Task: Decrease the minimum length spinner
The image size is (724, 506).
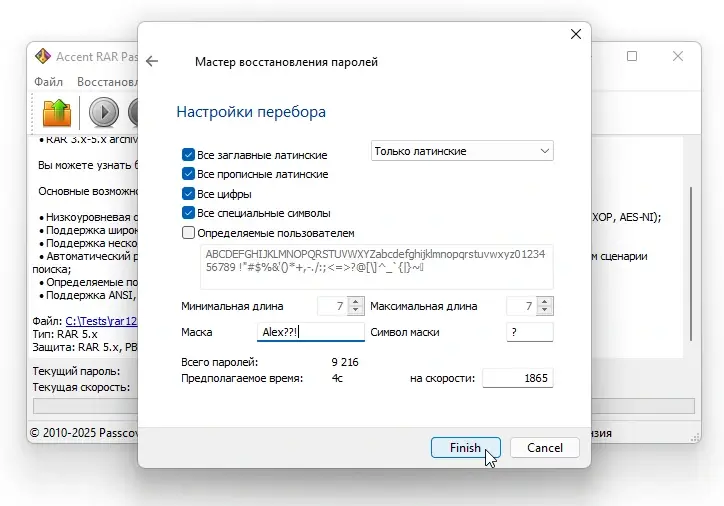Action: pos(356,310)
